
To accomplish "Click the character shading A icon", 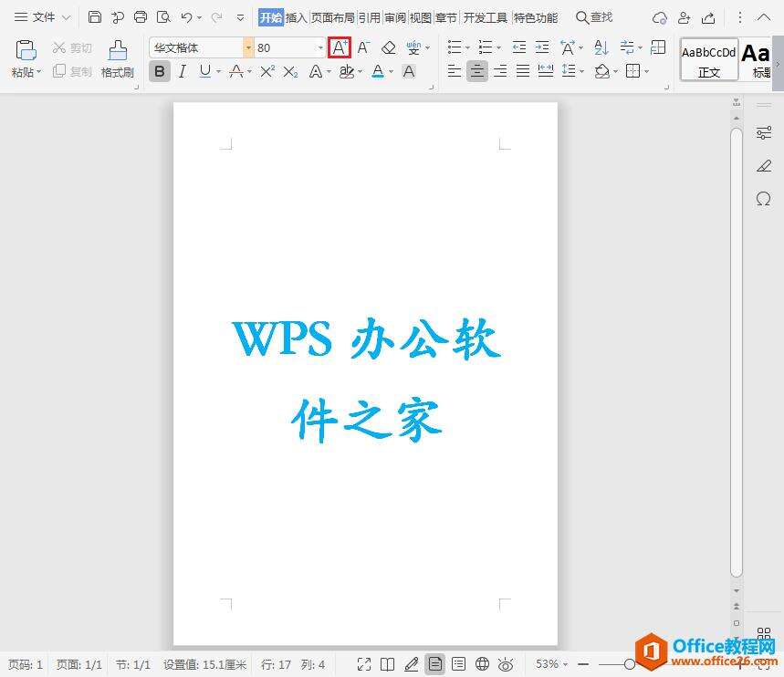I will 409,71.
